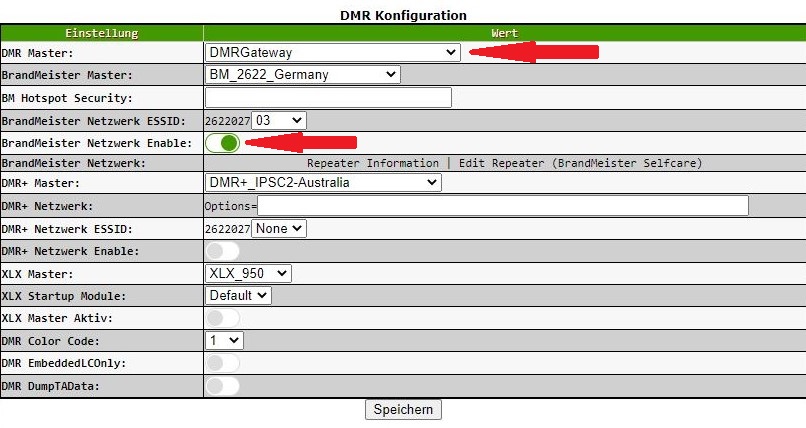The image size is (806, 428).
Task: Open the DMR Master dropdown showing DMRGateway
Action: (x=333, y=52)
